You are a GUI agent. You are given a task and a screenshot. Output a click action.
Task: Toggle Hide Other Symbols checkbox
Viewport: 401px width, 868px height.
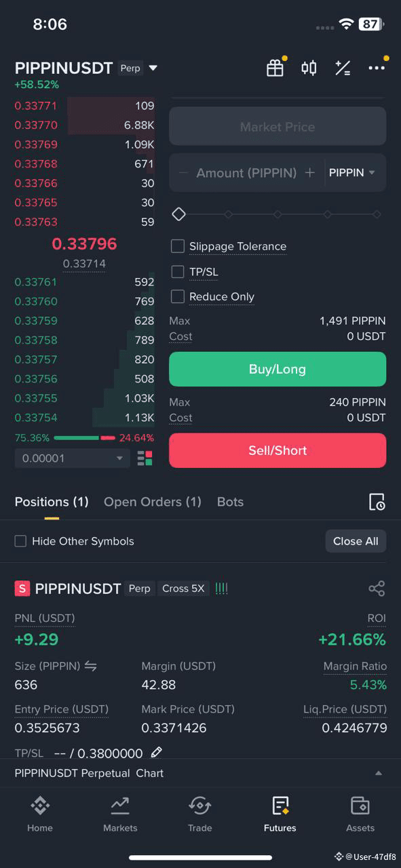click(x=21, y=541)
